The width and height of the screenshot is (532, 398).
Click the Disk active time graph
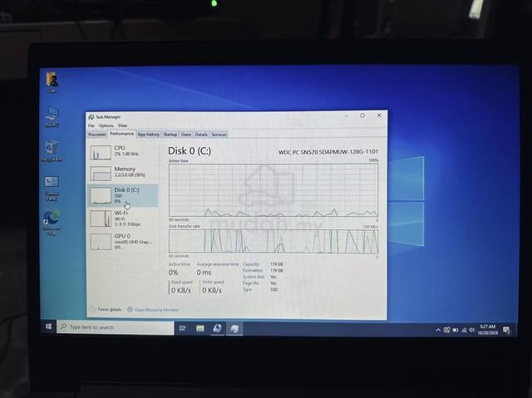[273, 190]
